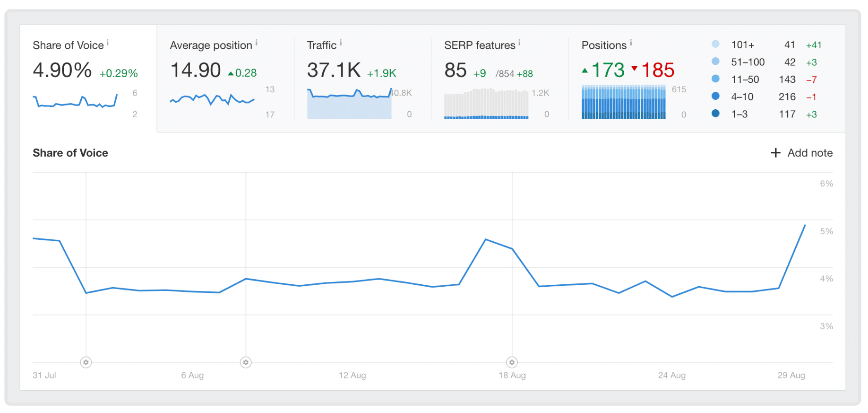Click the 14.90 average position value
Viewport: 868px width, 413px height.
(x=196, y=70)
